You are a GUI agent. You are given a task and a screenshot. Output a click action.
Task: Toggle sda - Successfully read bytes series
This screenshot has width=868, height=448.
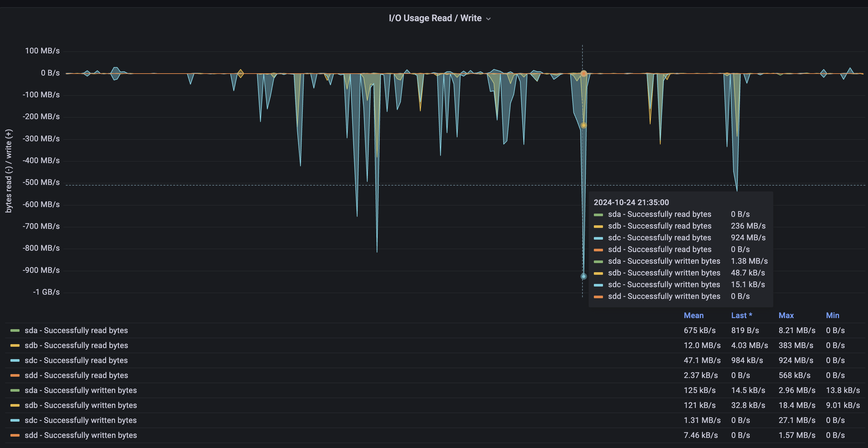(76, 330)
